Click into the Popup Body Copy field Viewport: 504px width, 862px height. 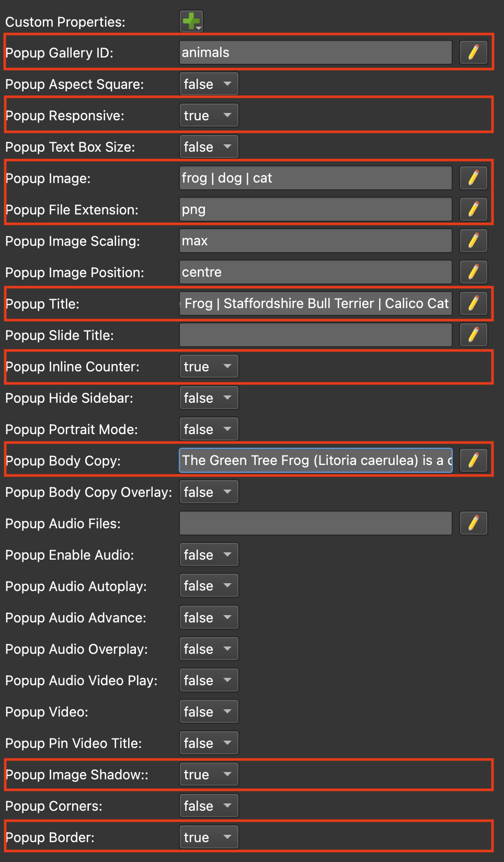(x=316, y=460)
